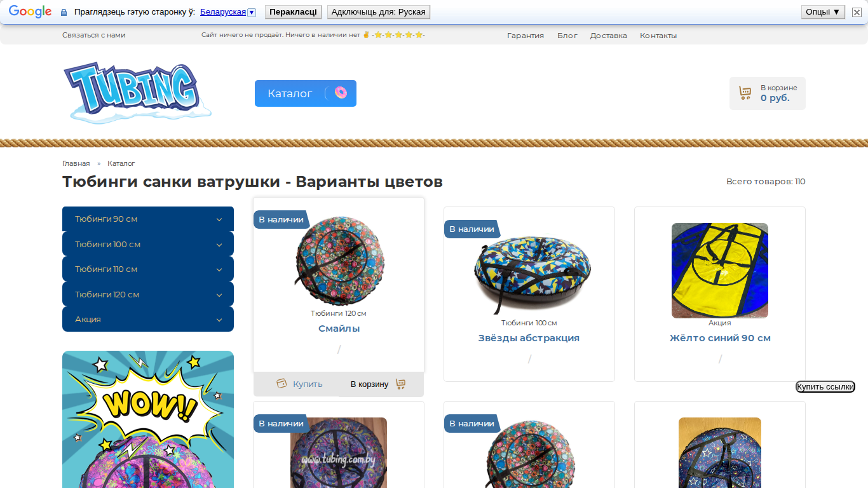
Task: Open the language dropdown arrow beside Беларуская
Action: tap(252, 13)
